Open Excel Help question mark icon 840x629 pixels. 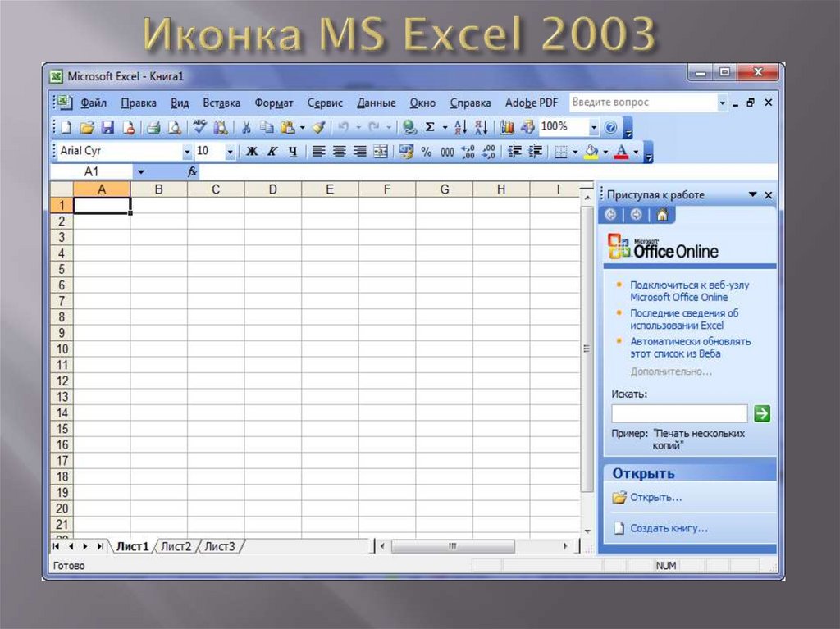(x=610, y=127)
